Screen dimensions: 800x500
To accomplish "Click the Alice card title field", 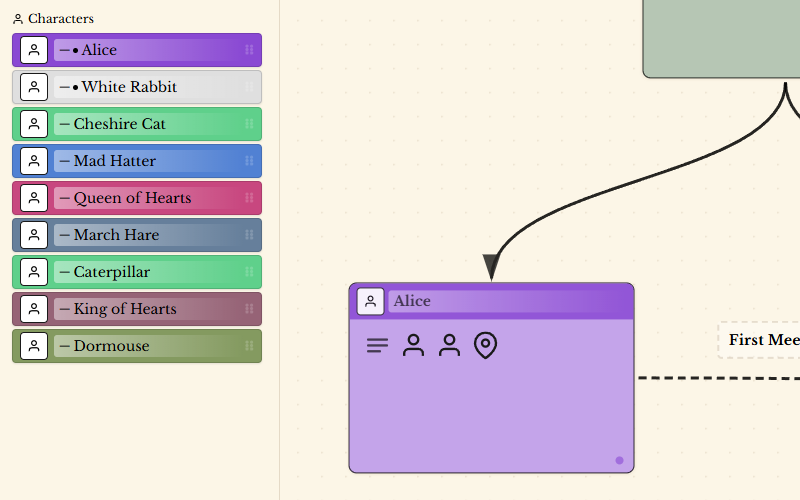I will coord(500,301).
